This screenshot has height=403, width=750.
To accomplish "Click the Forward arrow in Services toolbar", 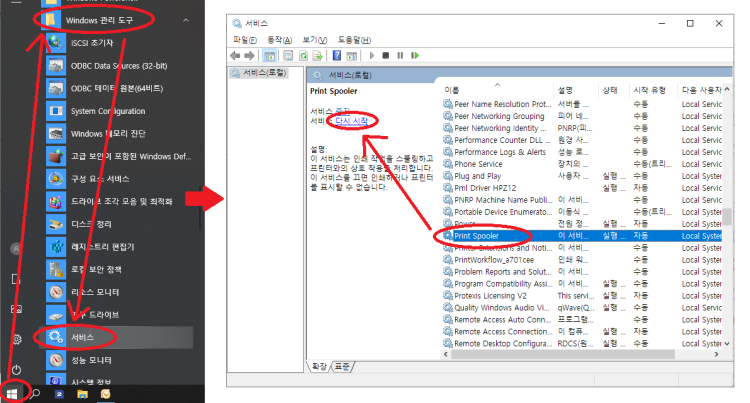I will [249, 56].
